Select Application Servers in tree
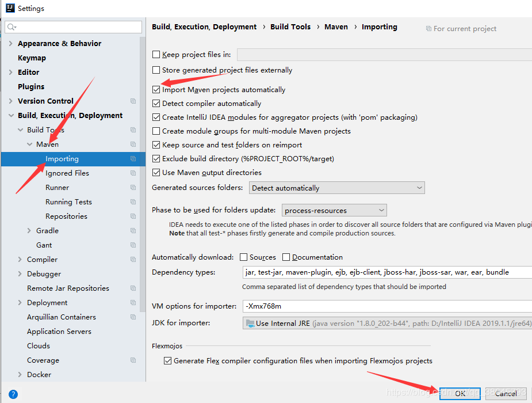The width and height of the screenshot is (532, 403). 59,332
